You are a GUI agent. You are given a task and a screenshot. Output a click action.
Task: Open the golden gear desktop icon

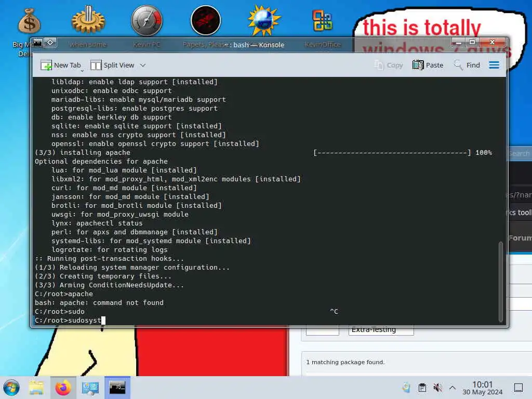pos(88,20)
